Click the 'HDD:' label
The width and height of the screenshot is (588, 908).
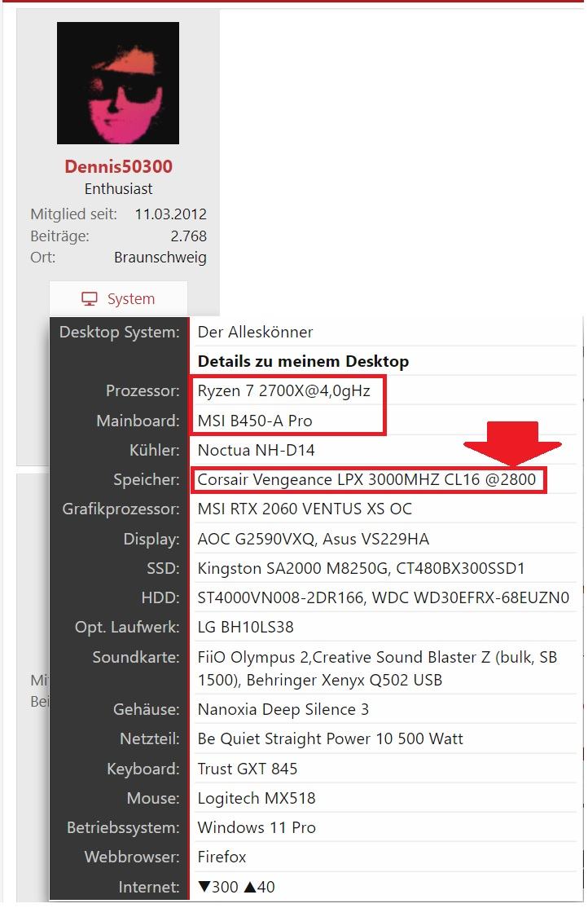coord(160,597)
